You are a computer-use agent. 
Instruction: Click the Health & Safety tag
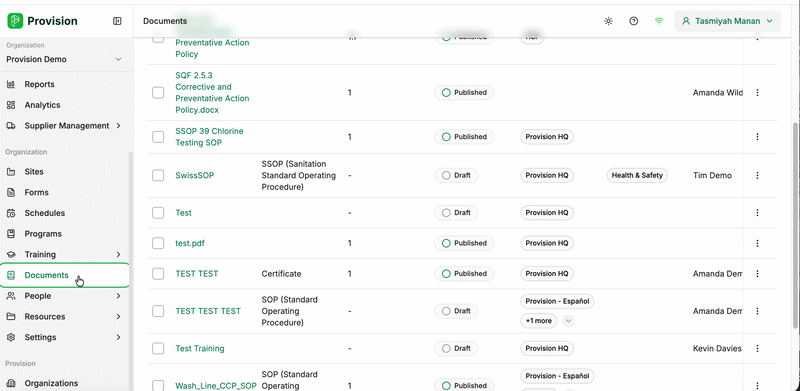tap(637, 175)
